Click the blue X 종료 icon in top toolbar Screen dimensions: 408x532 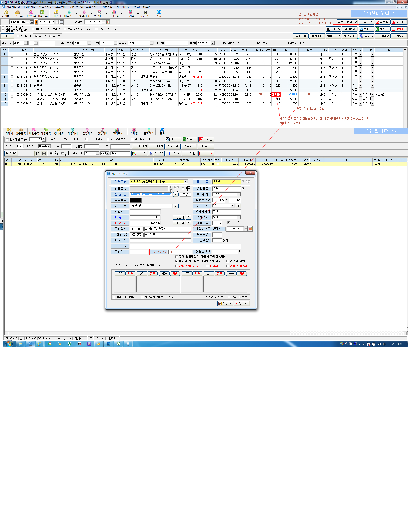click(x=159, y=14)
